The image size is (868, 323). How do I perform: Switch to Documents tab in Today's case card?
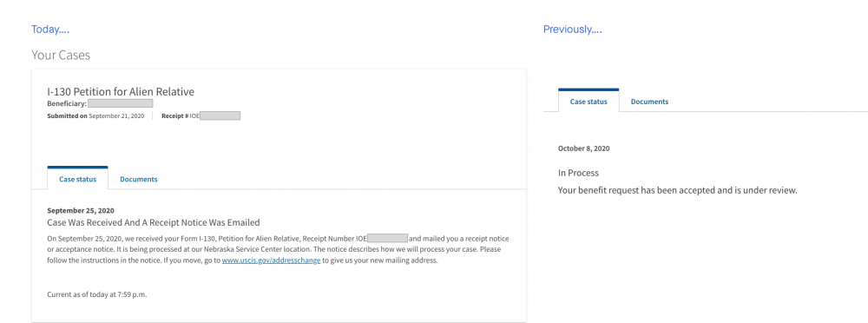click(x=138, y=179)
